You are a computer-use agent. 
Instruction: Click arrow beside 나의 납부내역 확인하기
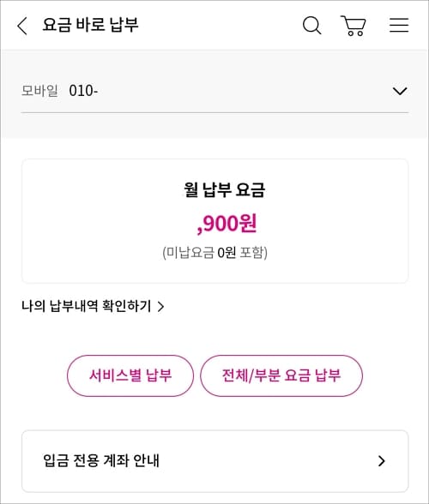pyautogui.click(x=161, y=306)
